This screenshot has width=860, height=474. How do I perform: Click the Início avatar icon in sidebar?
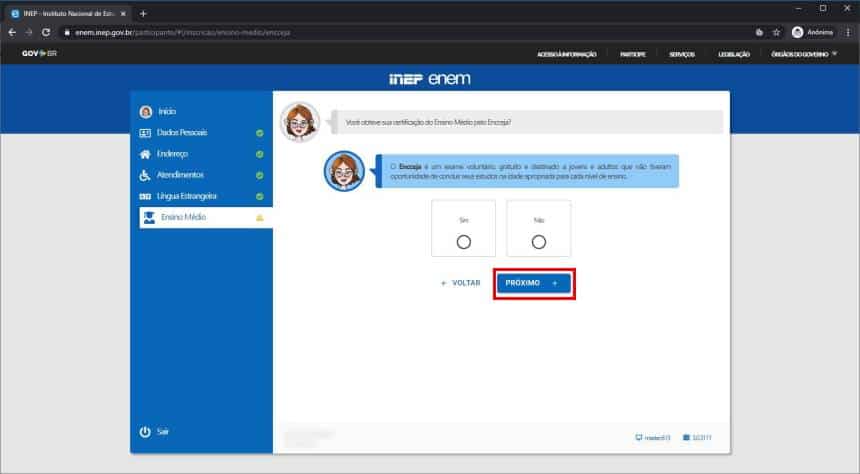[145, 112]
